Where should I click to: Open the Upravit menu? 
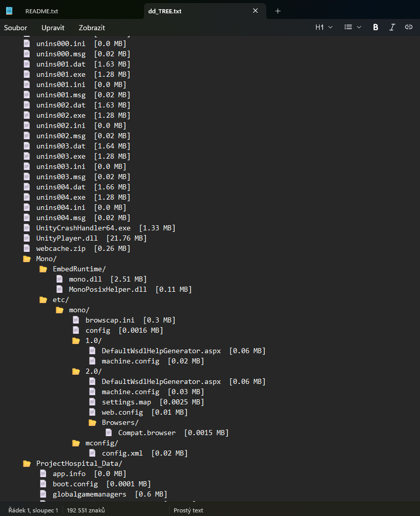[x=53, y=28]
